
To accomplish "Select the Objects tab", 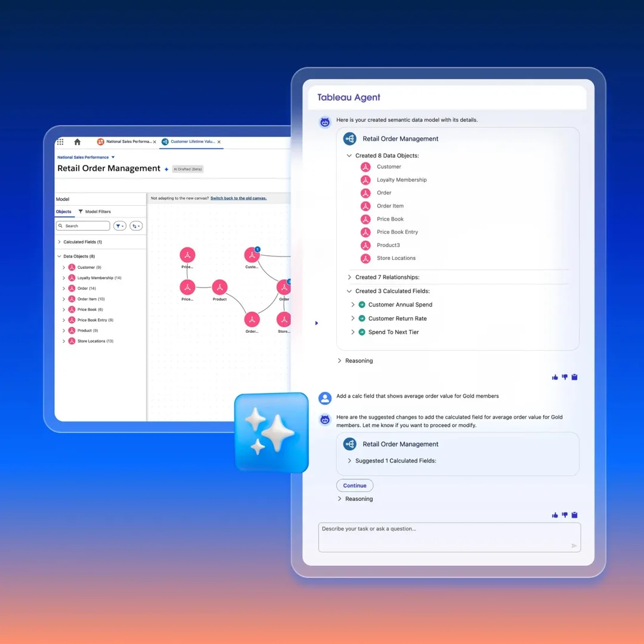I will pyautogui.click(x=64, y=212).
